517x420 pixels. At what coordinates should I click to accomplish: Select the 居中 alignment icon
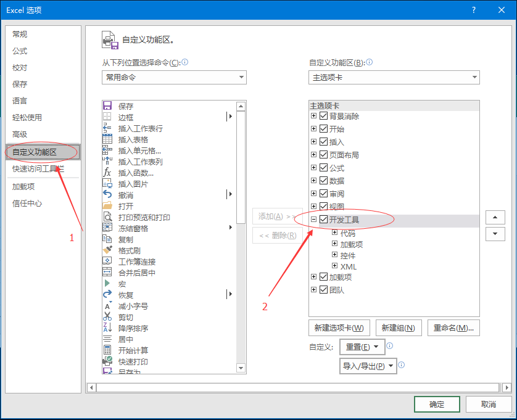click(107, 339)
